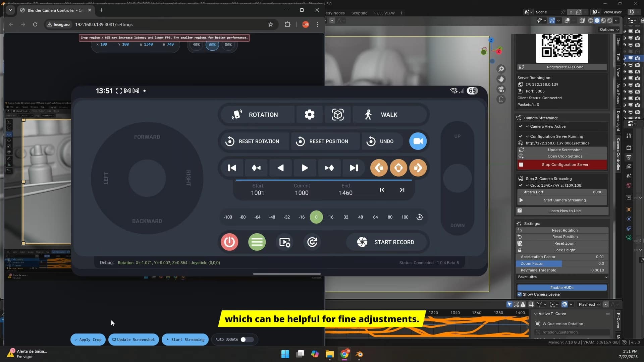Collapse the Active F-Curve panel

click(x=536, y=314)
